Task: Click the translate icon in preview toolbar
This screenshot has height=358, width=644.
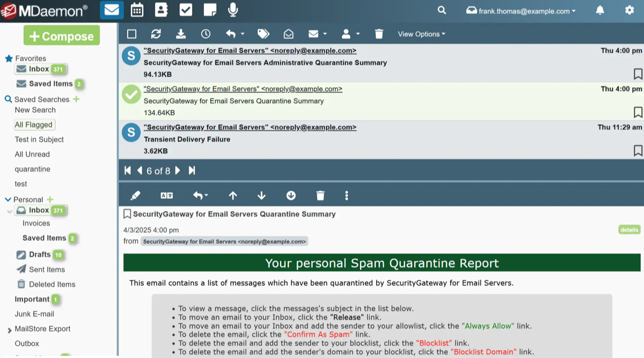Action: pos(167,196)
